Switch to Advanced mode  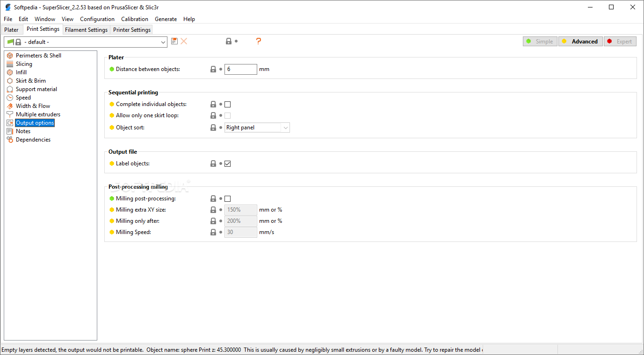[580, 42]
